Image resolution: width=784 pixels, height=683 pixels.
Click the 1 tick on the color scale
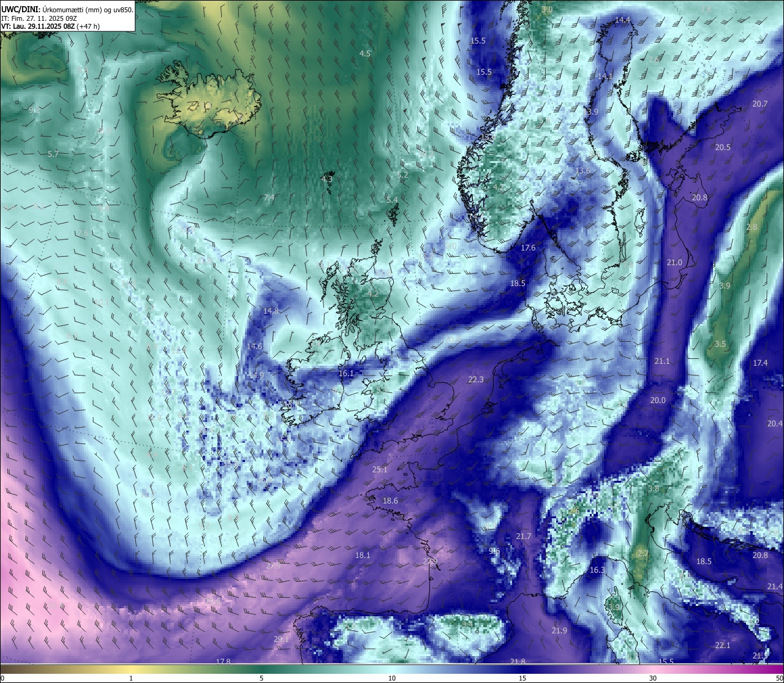[131, 678]
